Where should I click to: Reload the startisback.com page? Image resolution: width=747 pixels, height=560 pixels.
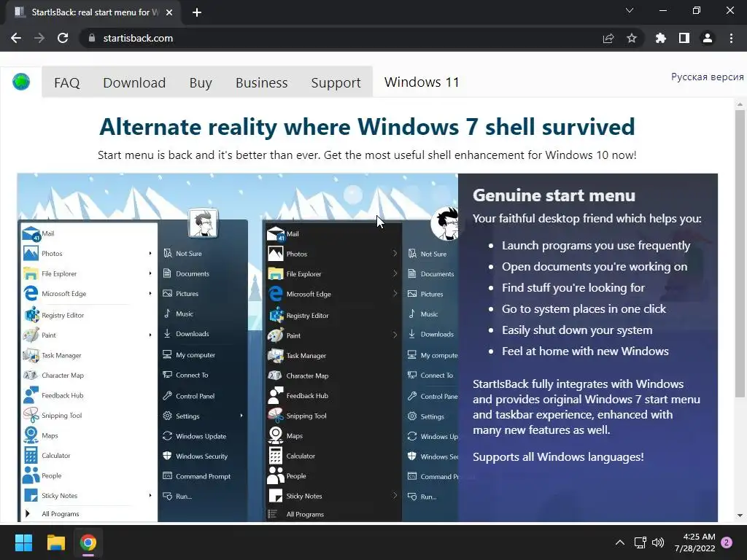pos(63,38)
